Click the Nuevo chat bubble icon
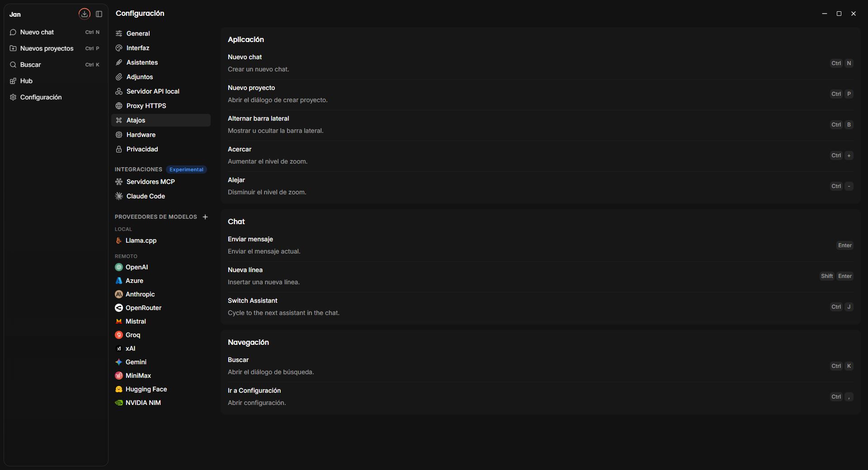The height and width of the screenshot is (470, 868). click(x=13, y=32)
